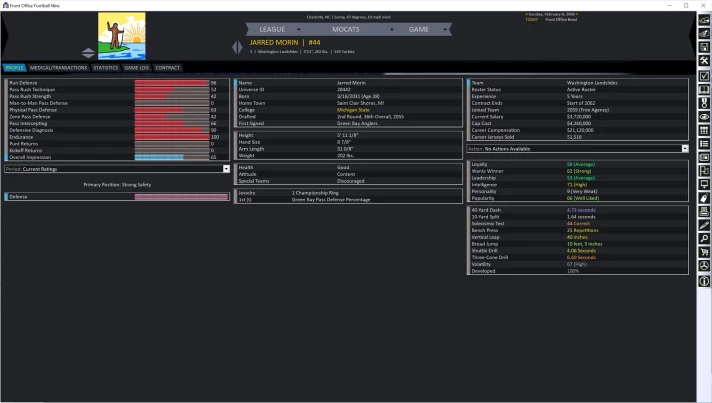Click the printer icon in sidebar
The image size is (712, 403).
704,211
